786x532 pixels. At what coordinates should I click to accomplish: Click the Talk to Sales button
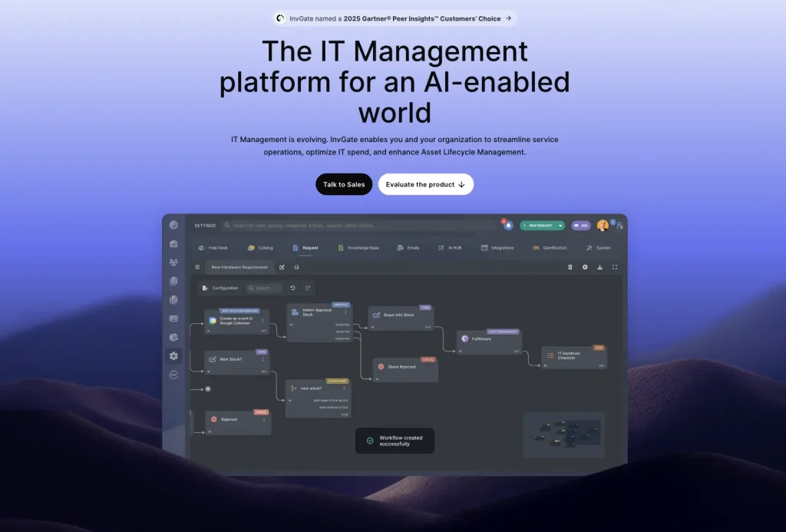344,184
